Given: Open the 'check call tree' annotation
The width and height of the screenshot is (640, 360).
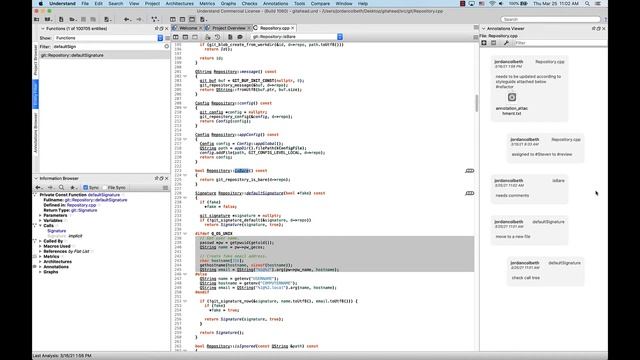Looking at the screenshot, I should (545, 271).
